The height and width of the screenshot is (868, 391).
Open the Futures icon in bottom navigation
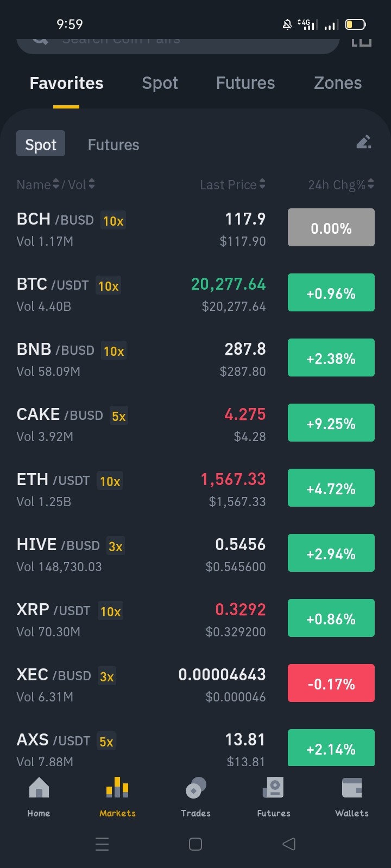coord(274,788)
